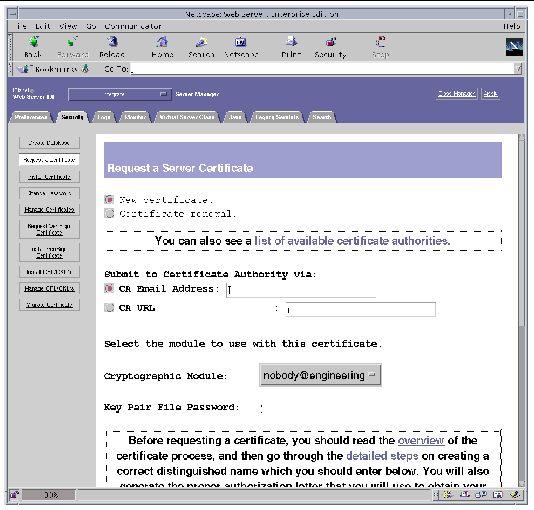Screen dimensions: 534x510
Task: Open the View menu
Action: pyautogui.click(x=68, y=26)
